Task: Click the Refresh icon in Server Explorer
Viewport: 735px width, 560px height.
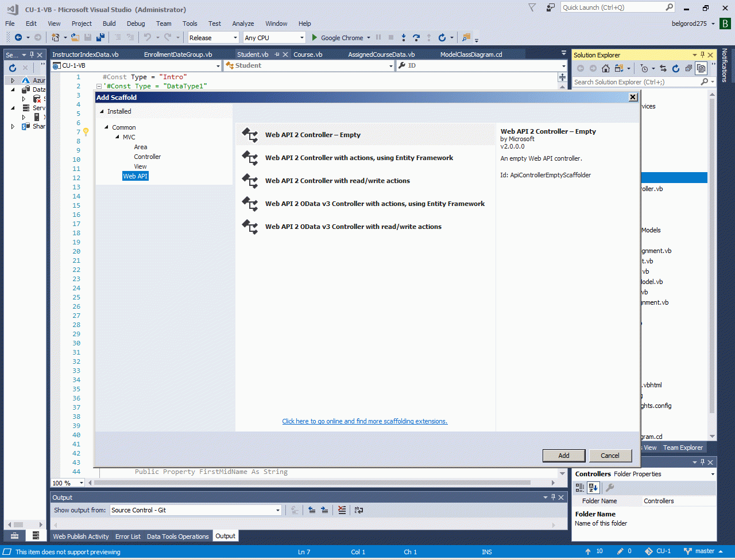Action: [13, 68]
